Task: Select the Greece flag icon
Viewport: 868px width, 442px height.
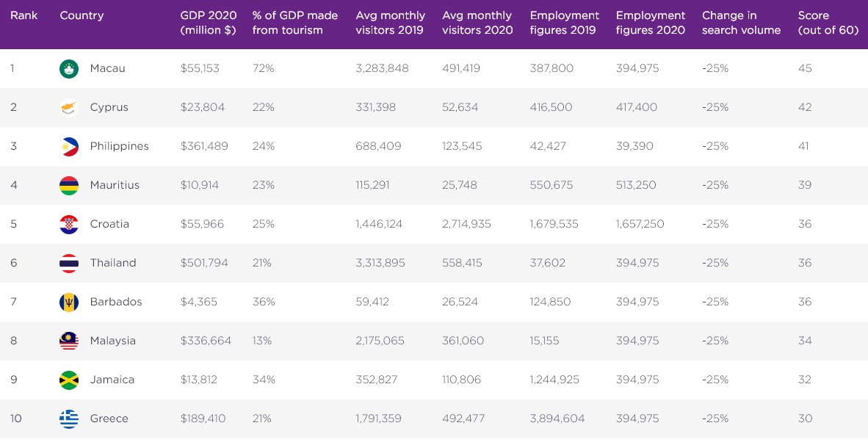Action: 69,419
